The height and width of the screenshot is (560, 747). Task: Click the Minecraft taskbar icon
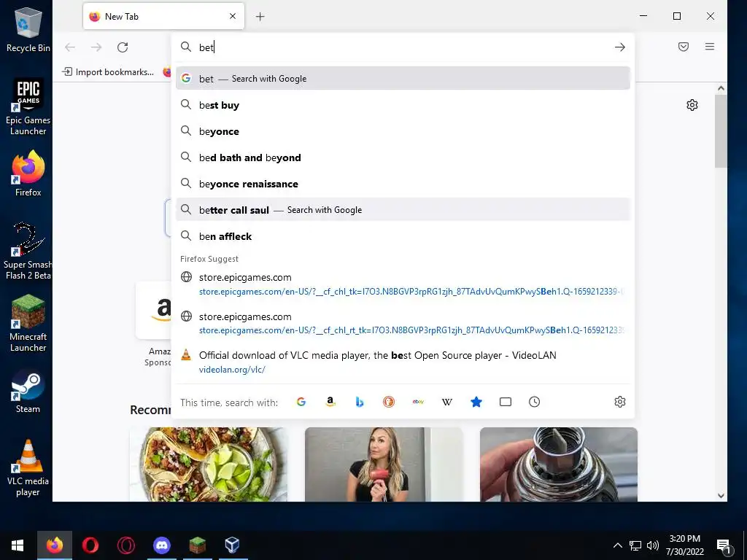coord(197,545)
